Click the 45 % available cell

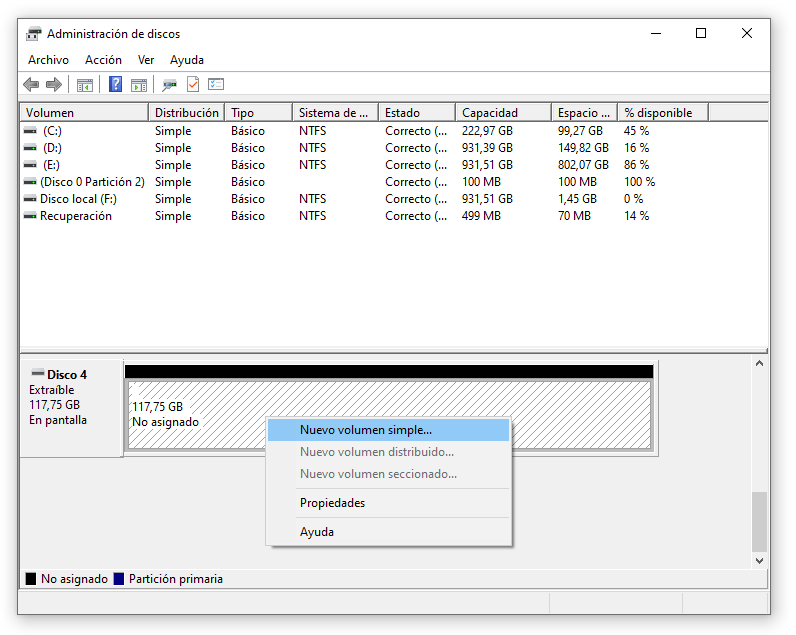[x=637, y=131]
